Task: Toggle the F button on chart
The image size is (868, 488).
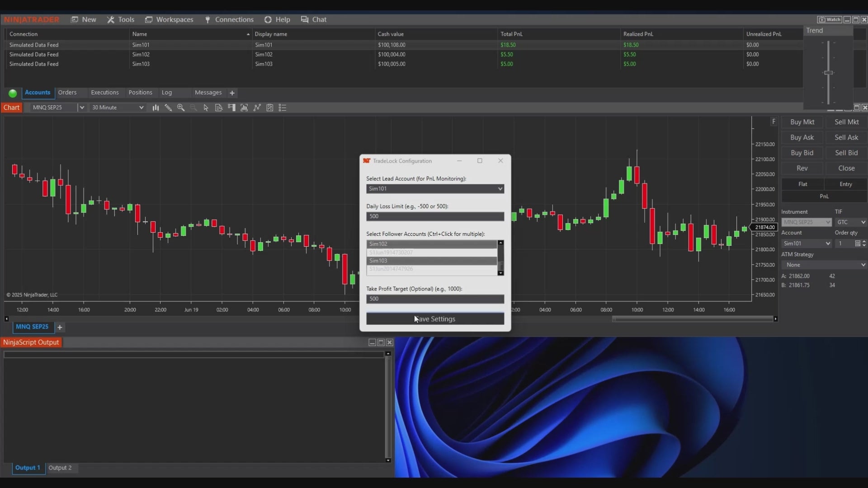Action: 774,122
